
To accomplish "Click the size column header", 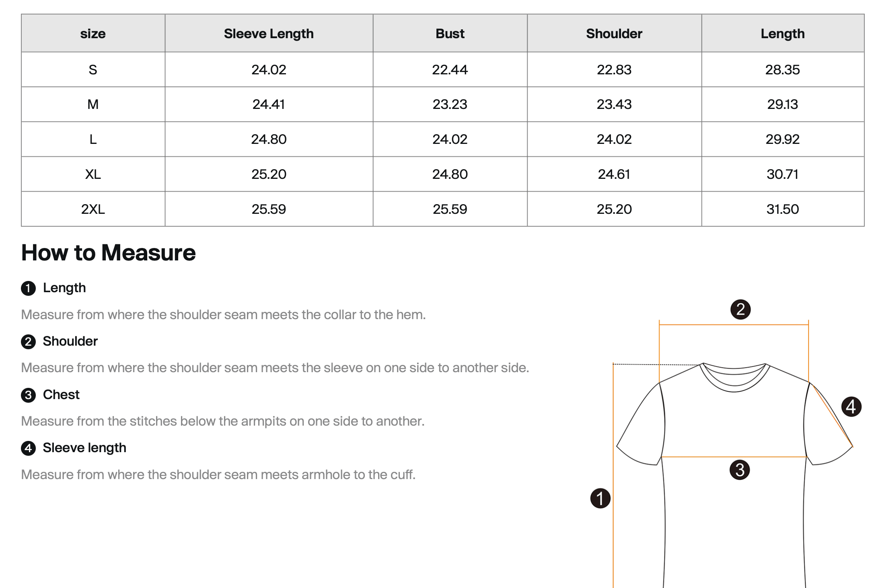I will coord(93,34).
